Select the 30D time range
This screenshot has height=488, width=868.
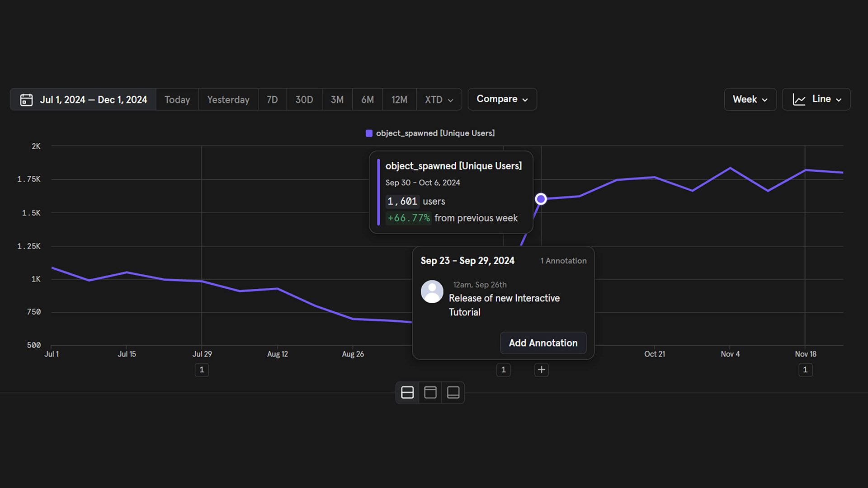click(x=304, y=99)
